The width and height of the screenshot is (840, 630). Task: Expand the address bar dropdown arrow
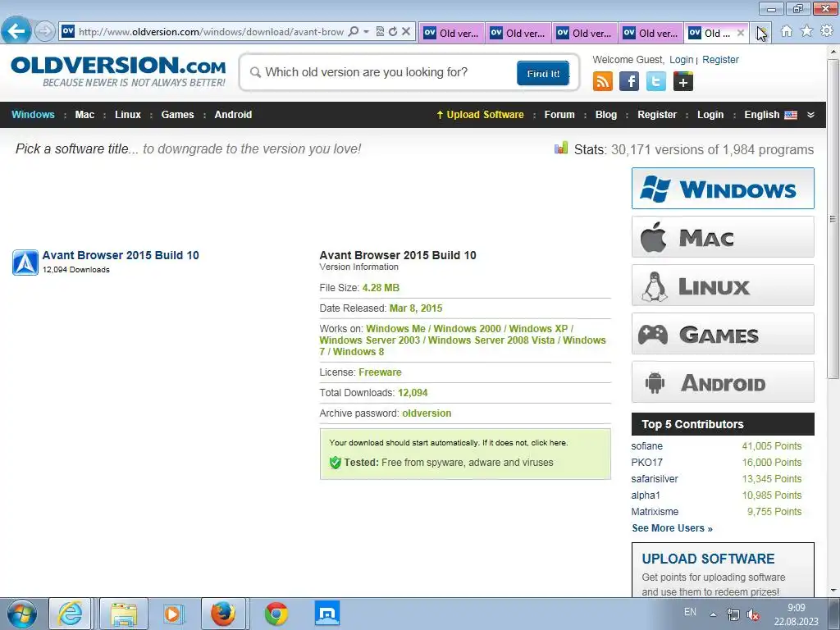pyautogui.click(x=367, y=32)
